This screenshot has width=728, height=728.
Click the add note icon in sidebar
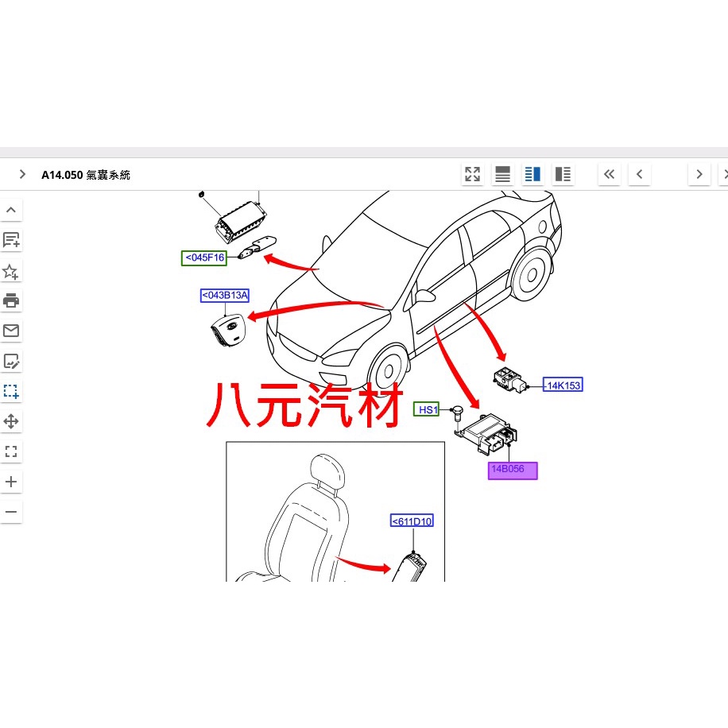(11, 240)
